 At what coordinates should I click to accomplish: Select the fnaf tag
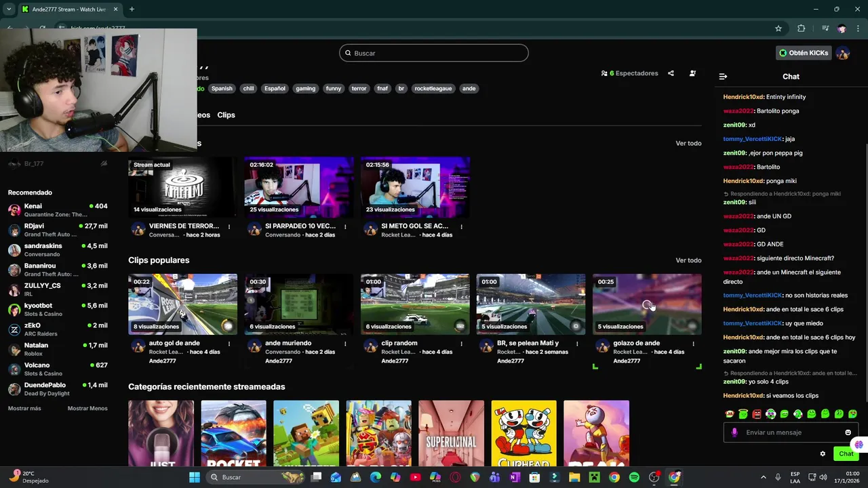(382, 89)
